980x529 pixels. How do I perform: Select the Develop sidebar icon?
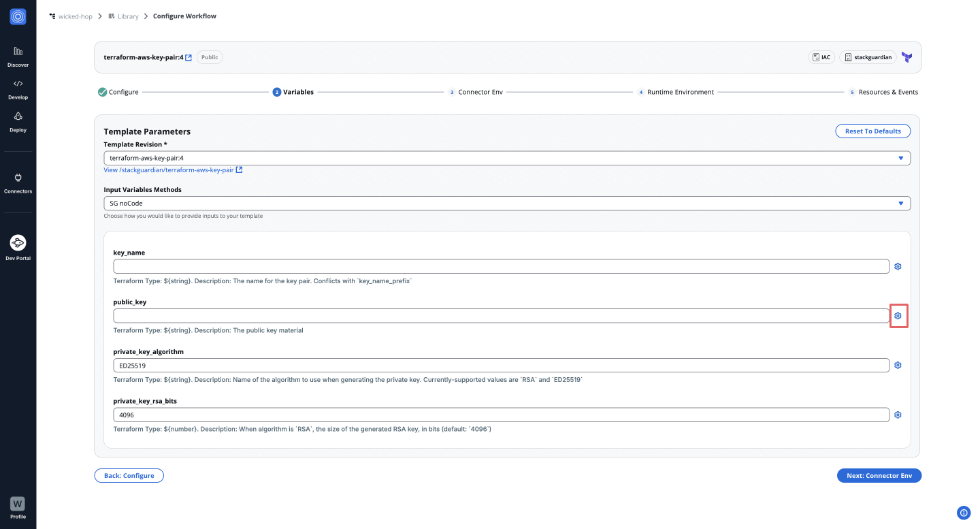click(x=18, y=87)
